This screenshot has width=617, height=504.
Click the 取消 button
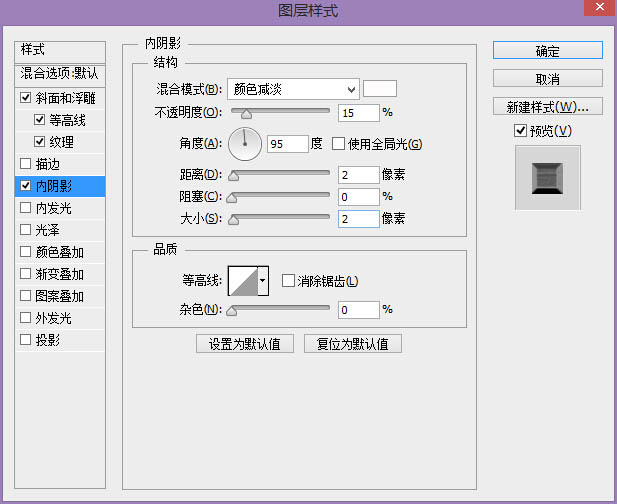[x=547, y=78]
